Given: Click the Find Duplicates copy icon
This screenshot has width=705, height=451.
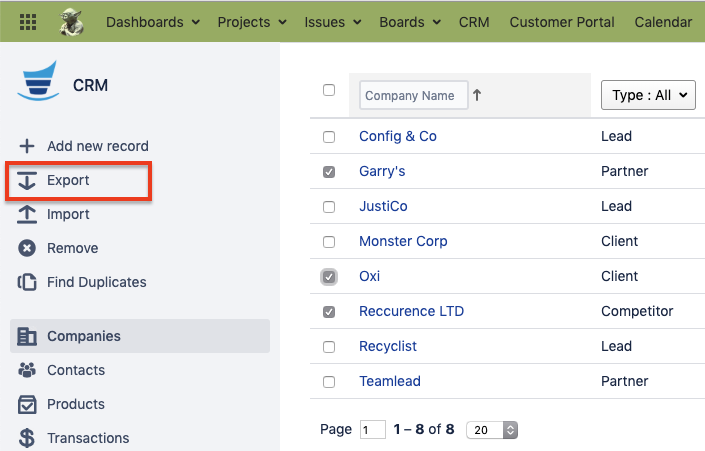Looking at the screenshot, I should tap(27, 282).
